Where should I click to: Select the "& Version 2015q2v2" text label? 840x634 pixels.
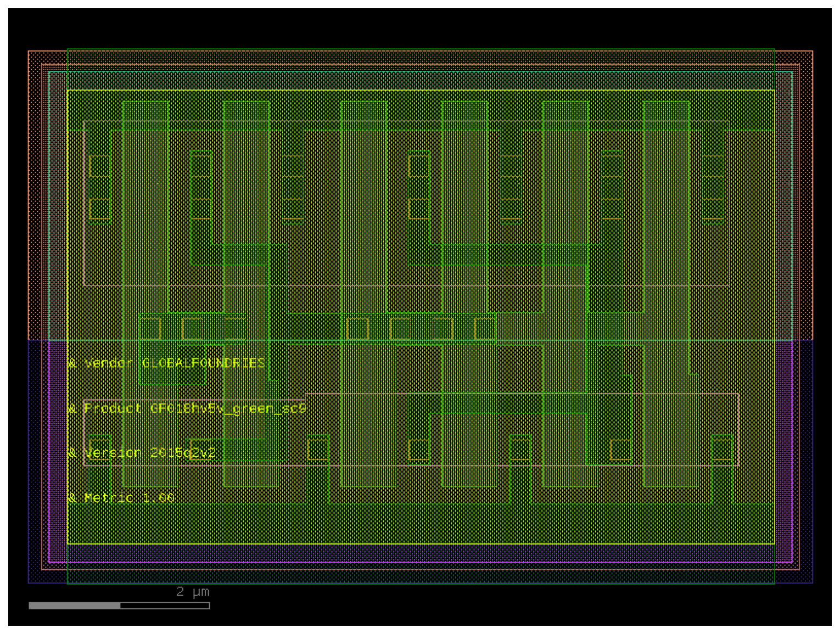pos(142,453)
